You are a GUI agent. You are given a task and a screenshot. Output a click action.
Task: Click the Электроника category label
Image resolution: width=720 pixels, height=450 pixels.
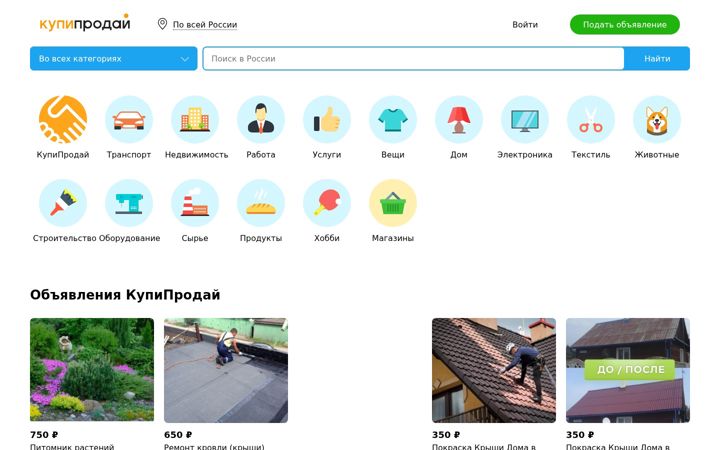click(524, 155)
